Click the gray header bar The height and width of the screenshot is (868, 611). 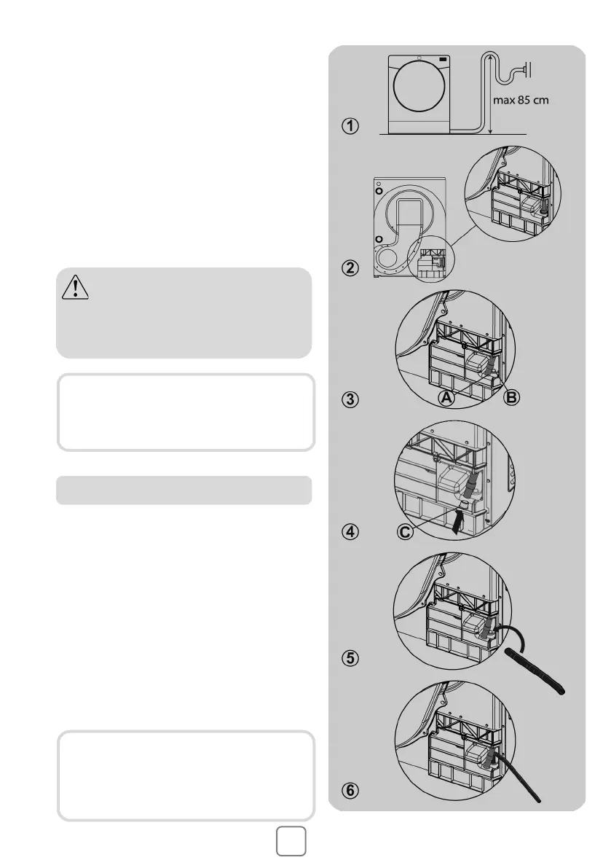[184, 490]
